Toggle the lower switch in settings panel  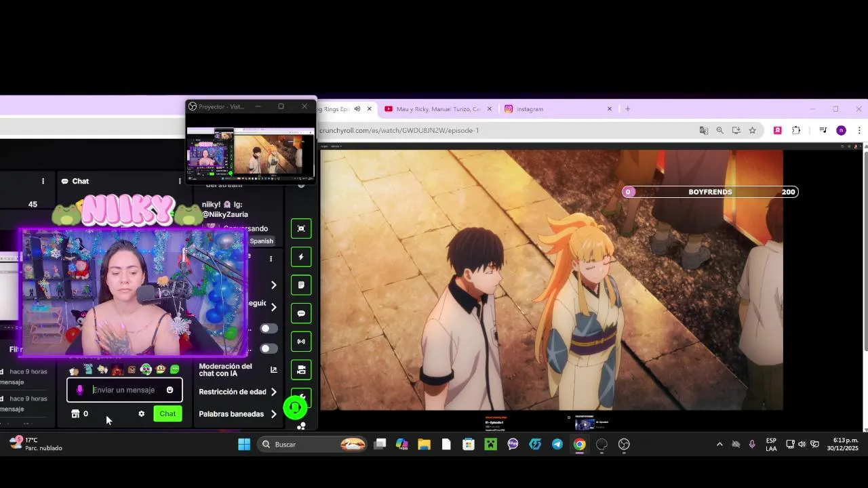[269, 349]
